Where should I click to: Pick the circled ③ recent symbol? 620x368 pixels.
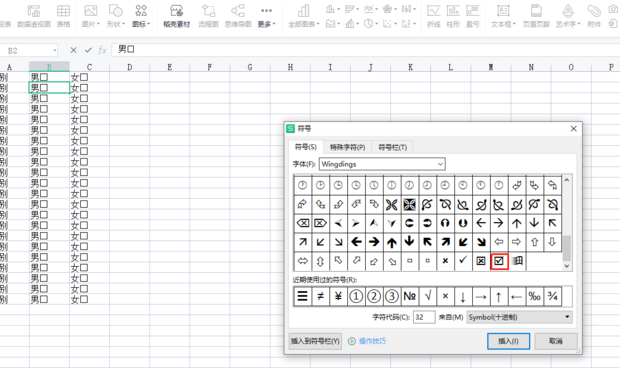tap(391, 296)
